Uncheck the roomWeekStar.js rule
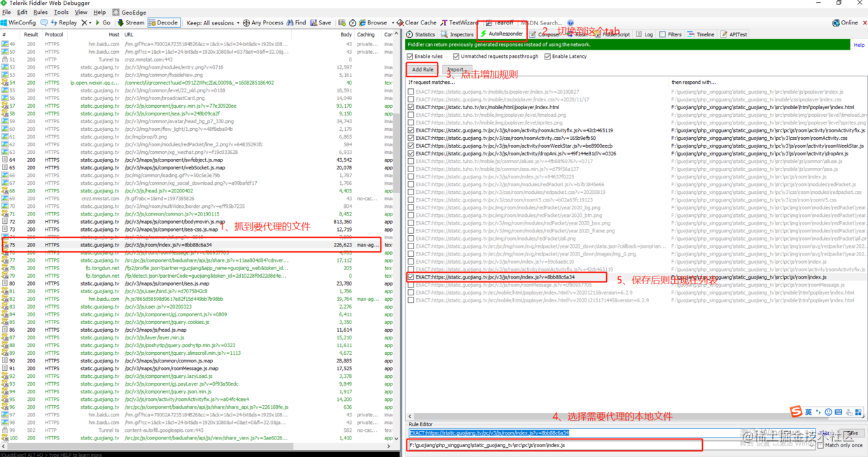Screen dimensions: 868x457 (412, 146)
